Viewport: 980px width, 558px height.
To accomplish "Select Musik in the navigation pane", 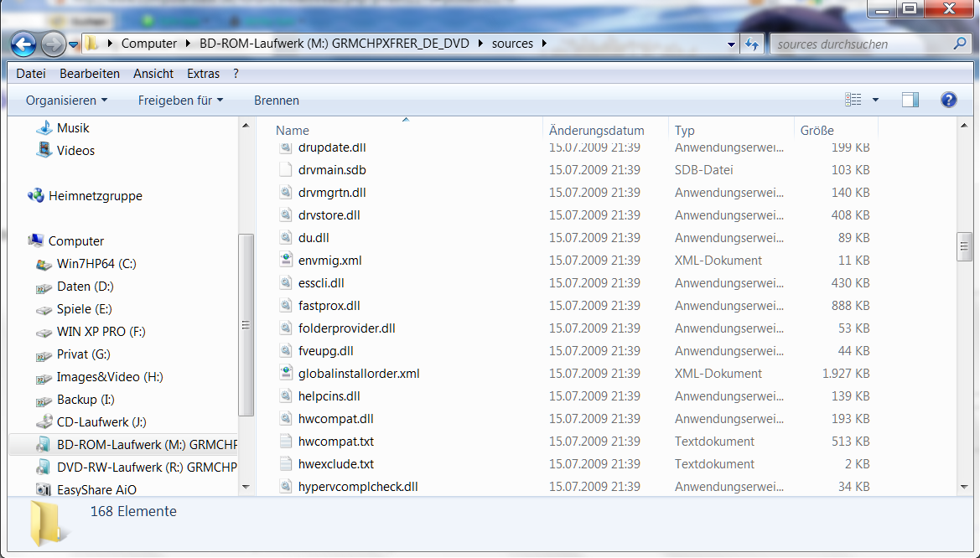I will click(72, 127).
